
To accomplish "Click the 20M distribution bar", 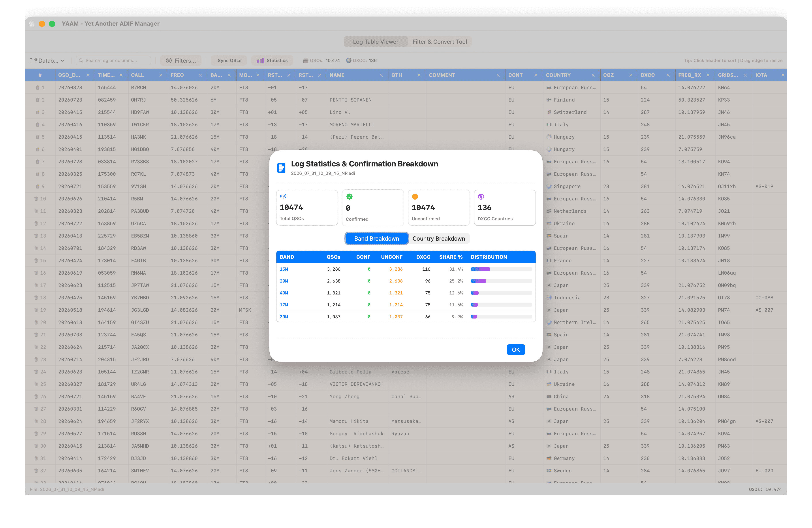I will pos(501,281).
